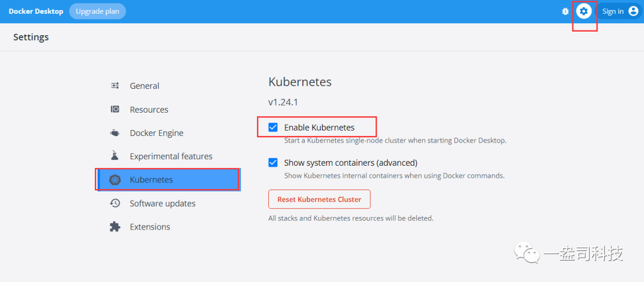
Task: Click the Upgrade plan button
Action: point(97,11)
